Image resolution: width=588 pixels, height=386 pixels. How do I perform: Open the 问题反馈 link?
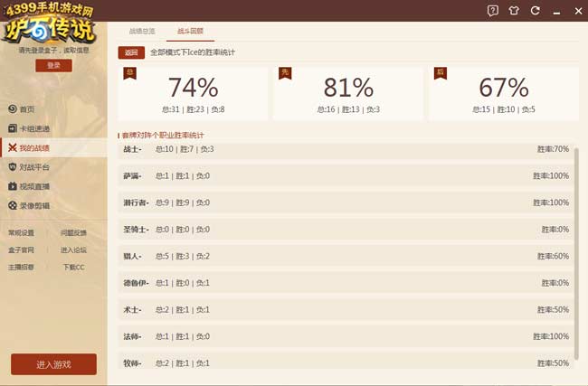click(x=73, y=232)
